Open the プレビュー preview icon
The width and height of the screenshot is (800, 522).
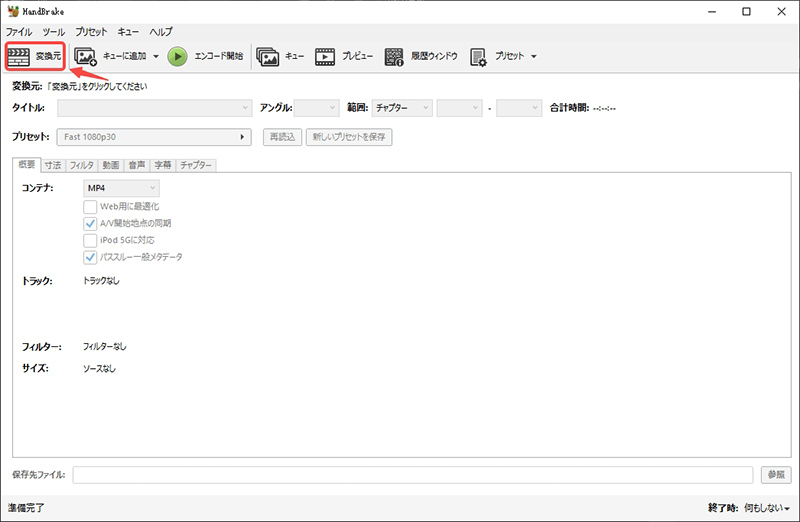click(x=325, y=57)
